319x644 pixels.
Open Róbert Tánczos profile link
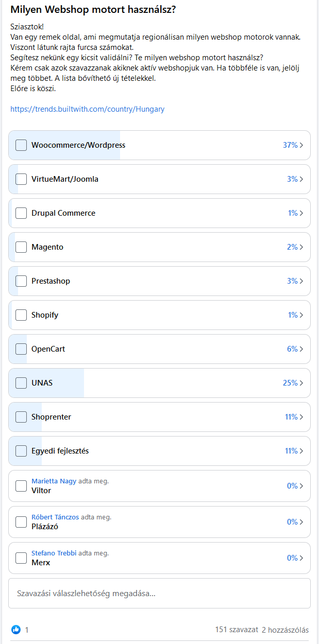point(55,517)
